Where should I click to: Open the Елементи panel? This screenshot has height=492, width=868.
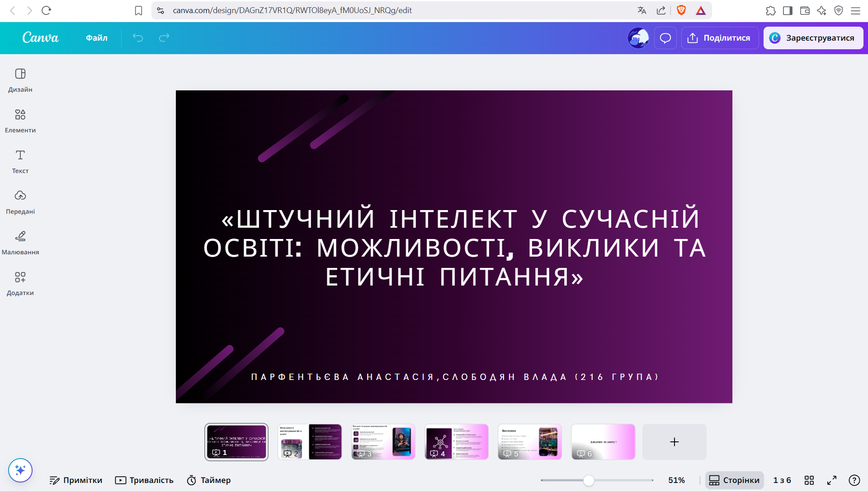[x=20, y=121]
